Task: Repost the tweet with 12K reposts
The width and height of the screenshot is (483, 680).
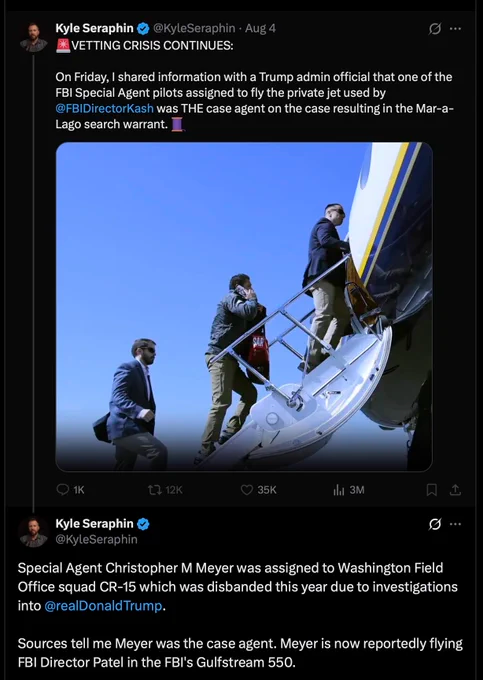Action: [x=165, y=490]
